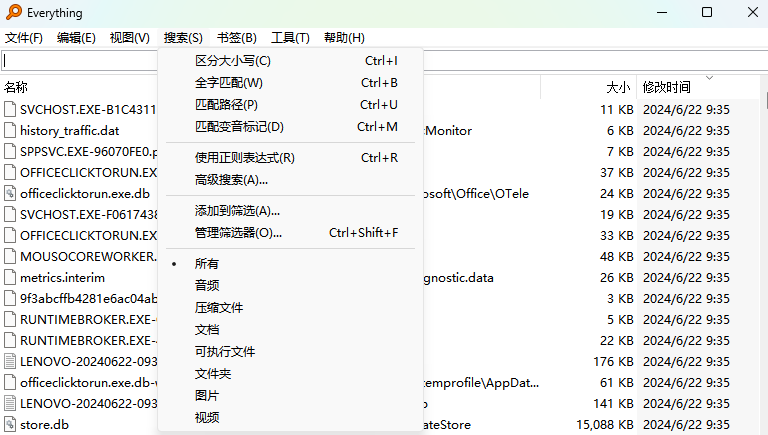Screen dimensions: 768x435
Task: Select file history_traffic.dat
Action: (x=70, y=131)
